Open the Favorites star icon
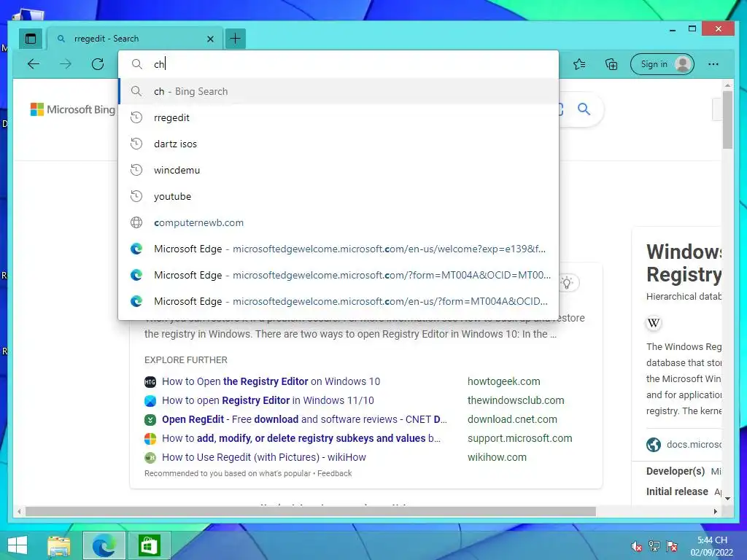This screenshot has height=560, width=747. pyautogui.click(x=579, y=64)
